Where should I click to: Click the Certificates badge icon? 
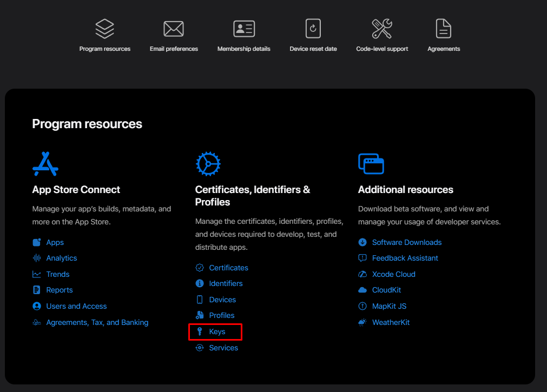click(200, 268)
